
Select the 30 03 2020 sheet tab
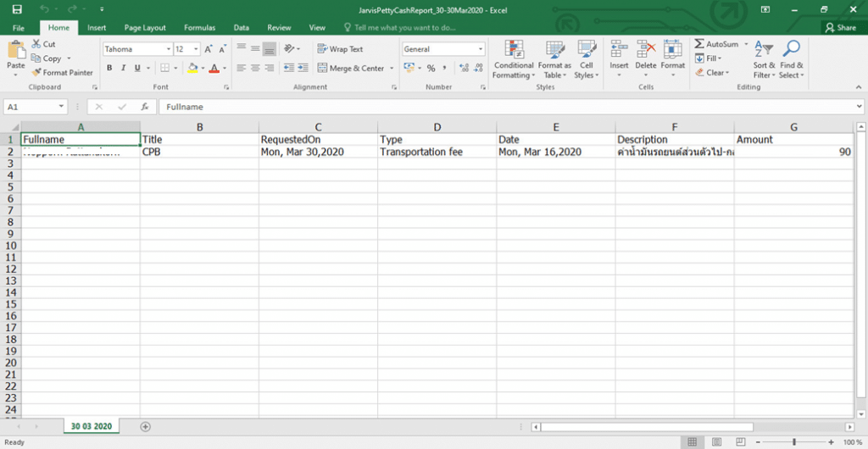click(92, 426)
